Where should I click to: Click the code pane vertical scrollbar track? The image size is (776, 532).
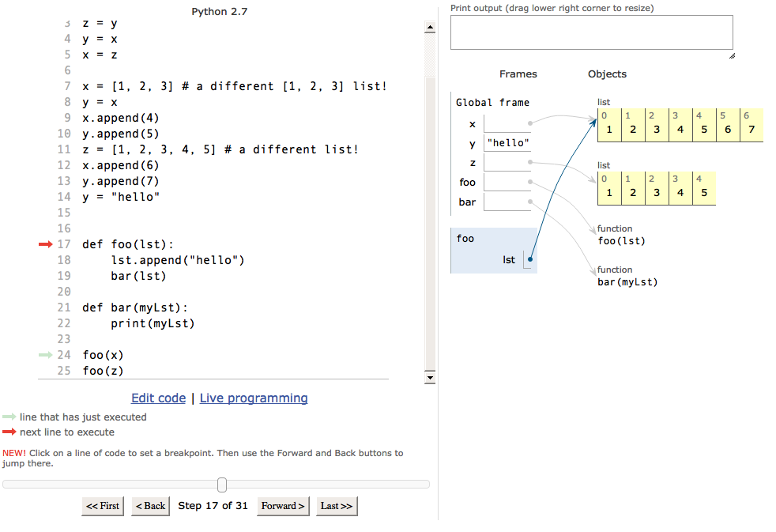pyautogui.click(x=430, y=223)
